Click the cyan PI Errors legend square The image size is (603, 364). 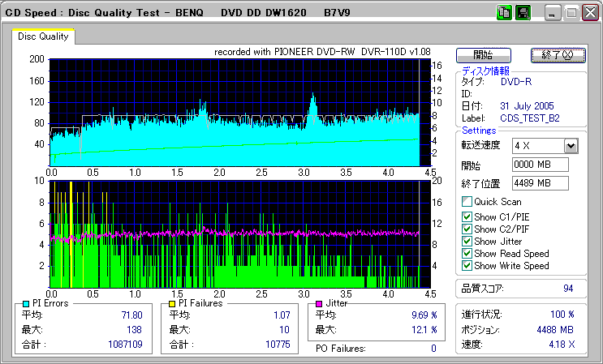pyautogui.click(x=27, y=303)
